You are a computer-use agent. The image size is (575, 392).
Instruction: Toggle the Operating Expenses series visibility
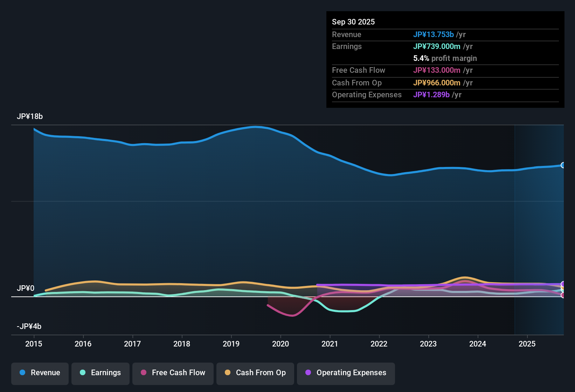pos(346,373)
